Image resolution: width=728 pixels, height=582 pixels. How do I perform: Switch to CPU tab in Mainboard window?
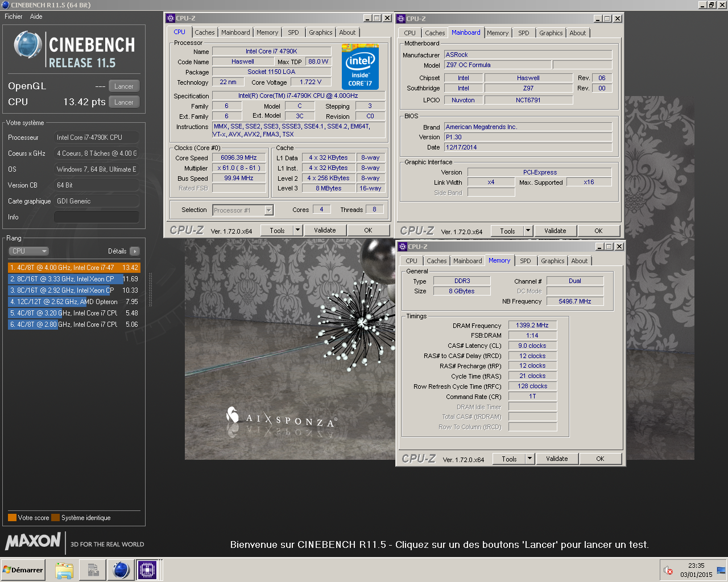coord(410,33)
